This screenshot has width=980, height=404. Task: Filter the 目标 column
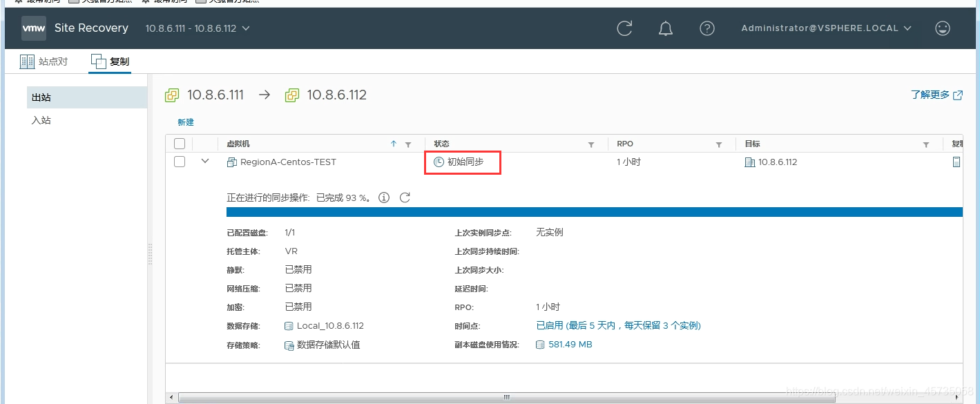(926, 144)
